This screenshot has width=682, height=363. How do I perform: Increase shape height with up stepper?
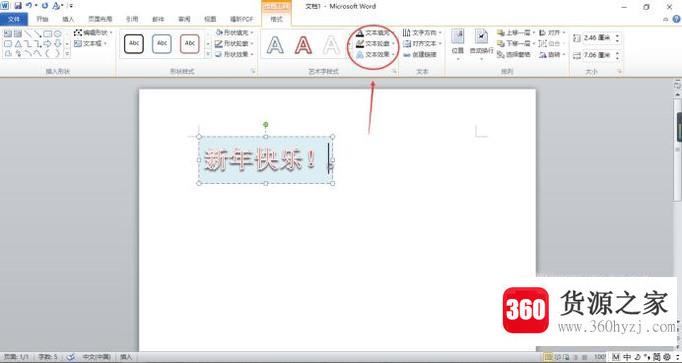(x=617, y=36)
